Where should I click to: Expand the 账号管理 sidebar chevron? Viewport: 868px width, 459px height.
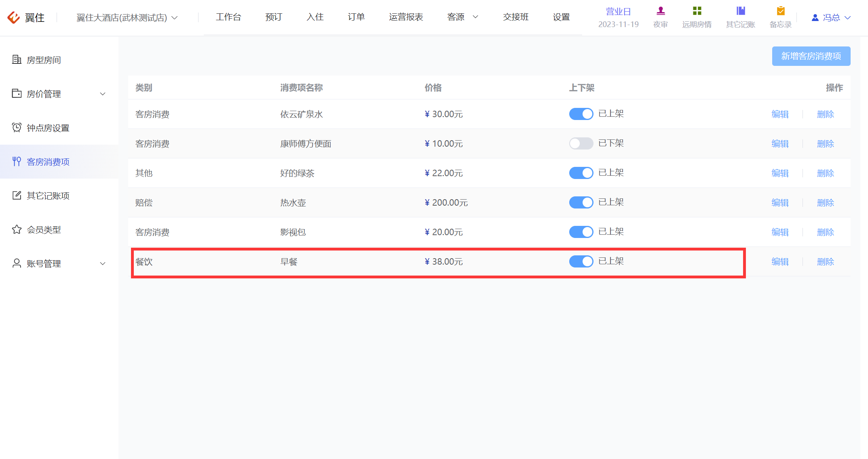[103, 263]
